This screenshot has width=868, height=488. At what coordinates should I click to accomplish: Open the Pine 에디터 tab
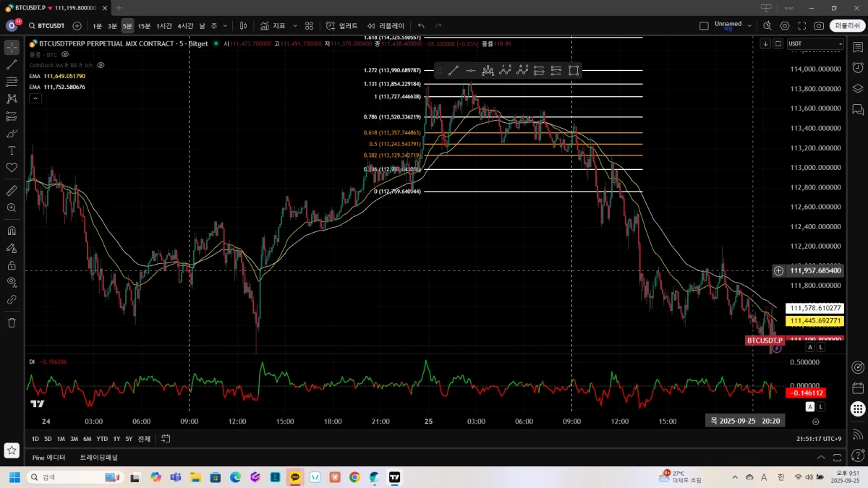point(48,458)
